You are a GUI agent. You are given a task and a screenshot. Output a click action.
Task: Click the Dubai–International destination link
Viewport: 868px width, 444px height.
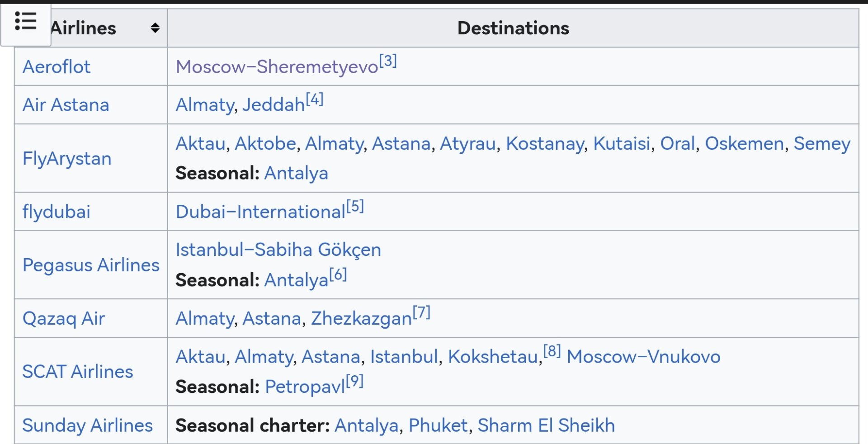pos(260,212)
